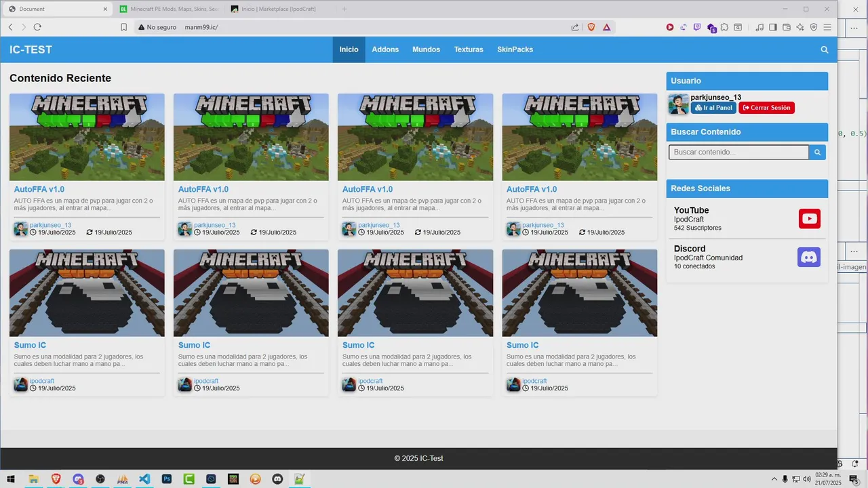Open the Addons nav item

click(x=385, y=49)
